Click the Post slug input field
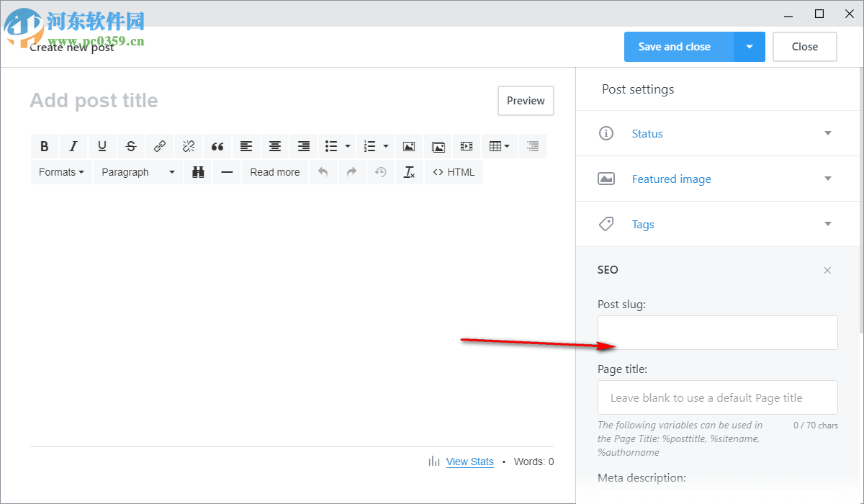 [x=718, y=333]
